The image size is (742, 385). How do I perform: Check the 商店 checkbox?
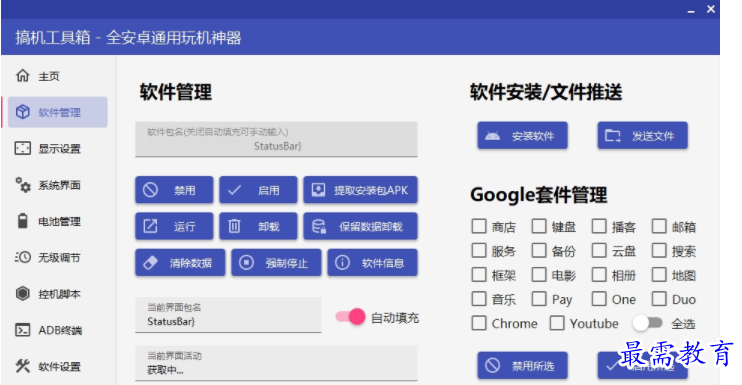coord(479,227)
